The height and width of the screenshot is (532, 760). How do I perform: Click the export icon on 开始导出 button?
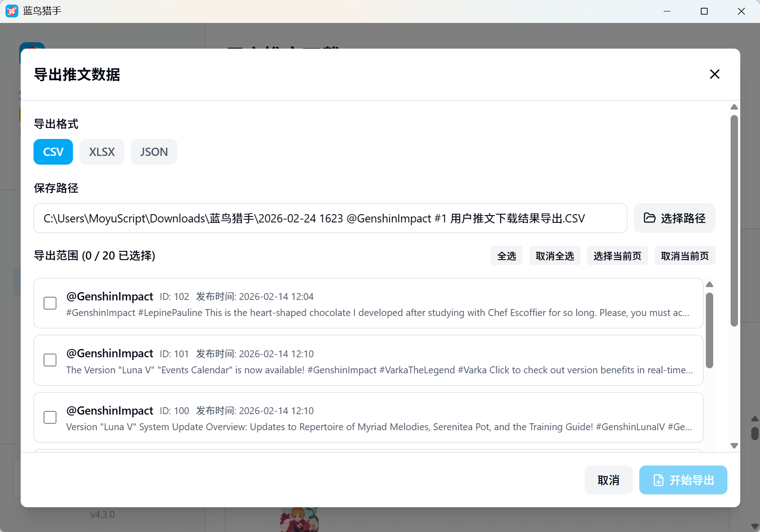pyautogui.click(x=659, y=480)
